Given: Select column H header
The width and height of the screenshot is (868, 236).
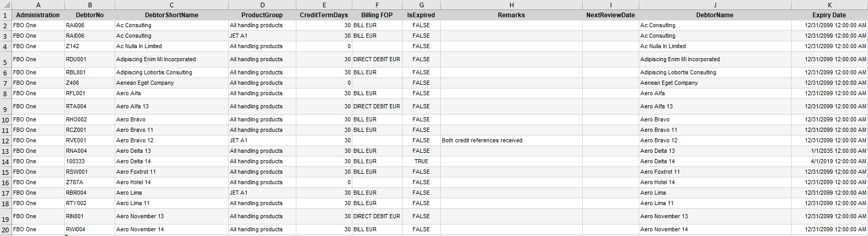Looking at the screenshot, I should (511, 5).
